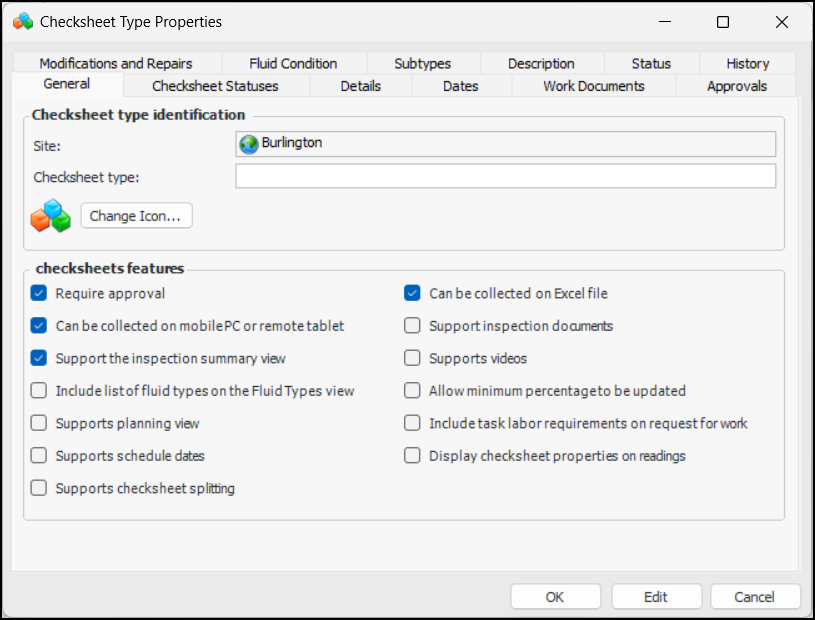The width and height of the screenshot is (815, 620).
Task: Check Supports checksheet splitting
Action: 39,488
